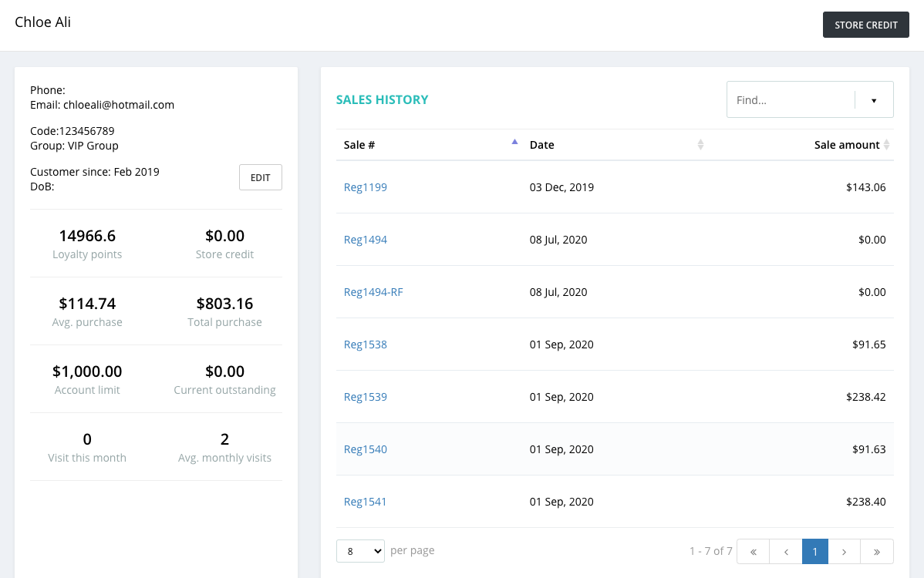Go to previous page arrow
Screen dimensions: 924x578
pyautogui.click(x=785, y=552)
